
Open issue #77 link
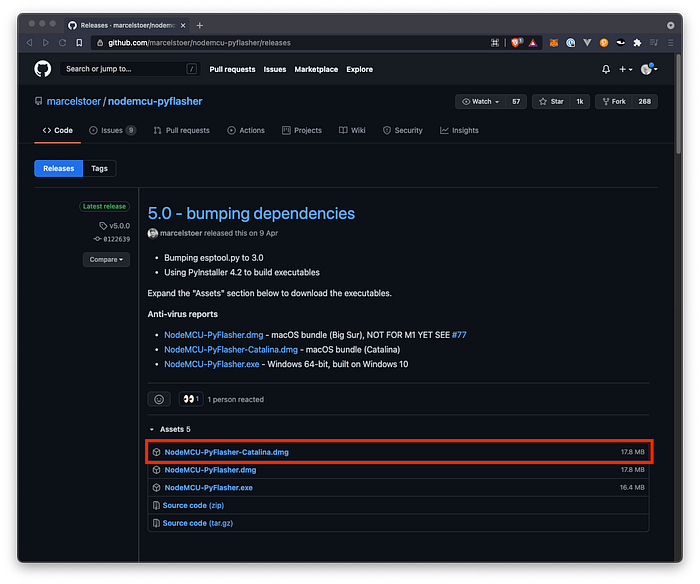459,335
